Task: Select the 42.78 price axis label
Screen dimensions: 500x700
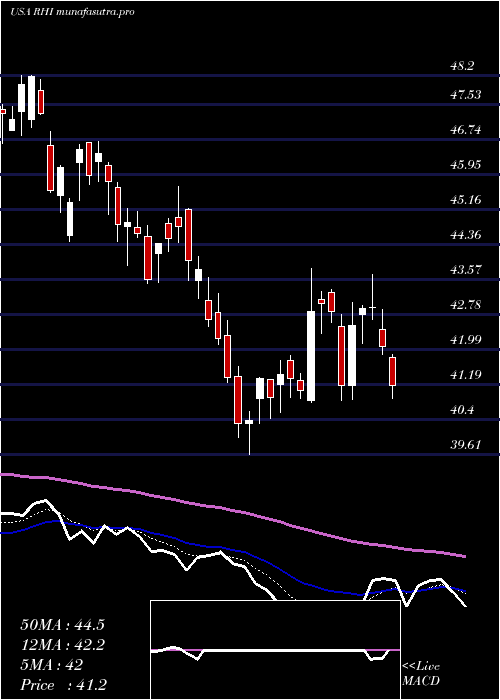Action: 466,305
